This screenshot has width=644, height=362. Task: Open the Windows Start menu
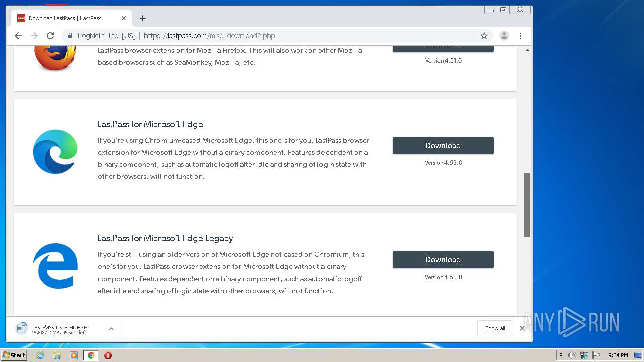[x=14, y=355]
